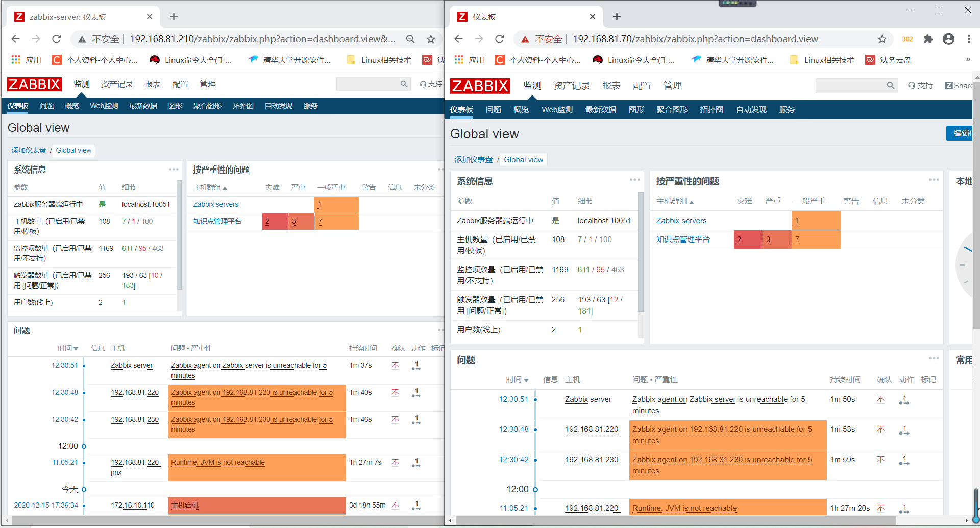This screenshot has height=528, width=980.
Task: Open new tab in right browser window
Action: point(617,17)
